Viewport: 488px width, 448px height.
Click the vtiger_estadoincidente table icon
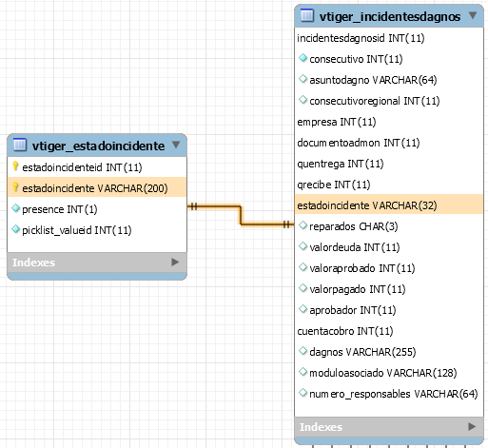pos(20,145)
